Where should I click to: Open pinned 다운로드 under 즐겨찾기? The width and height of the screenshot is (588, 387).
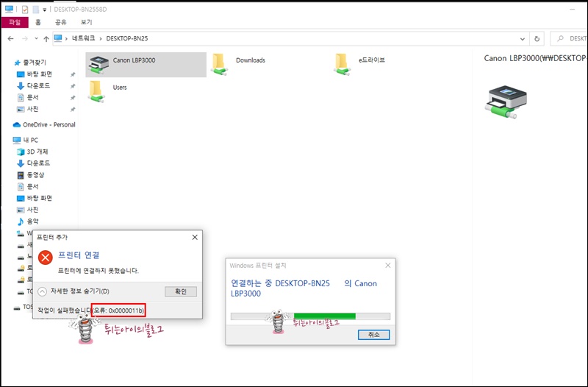click(38, 86)
